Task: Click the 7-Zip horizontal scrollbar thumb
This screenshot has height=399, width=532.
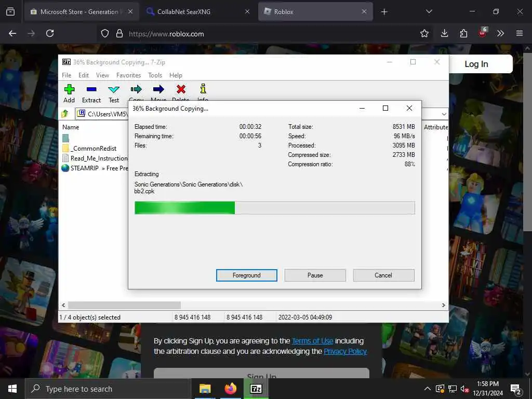Action: 124,305
